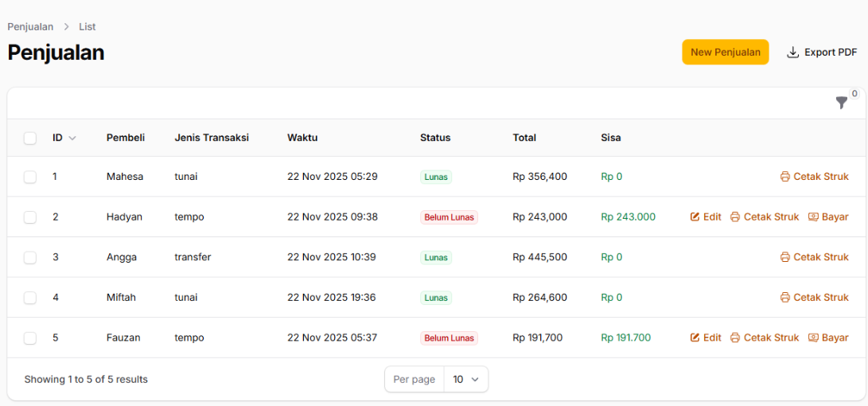
Task: Click the Jenis Transaksi column header
Action: point(212,138)
